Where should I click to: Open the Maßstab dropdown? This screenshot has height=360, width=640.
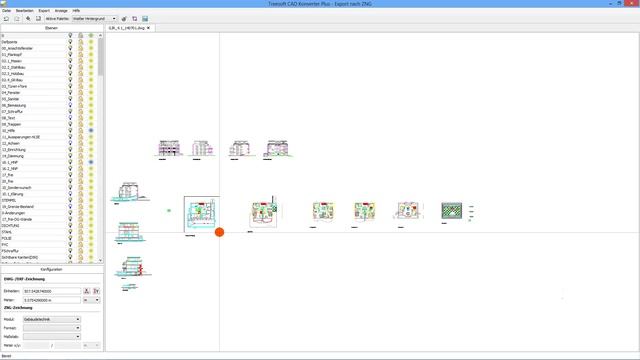[x=51, y=337]
